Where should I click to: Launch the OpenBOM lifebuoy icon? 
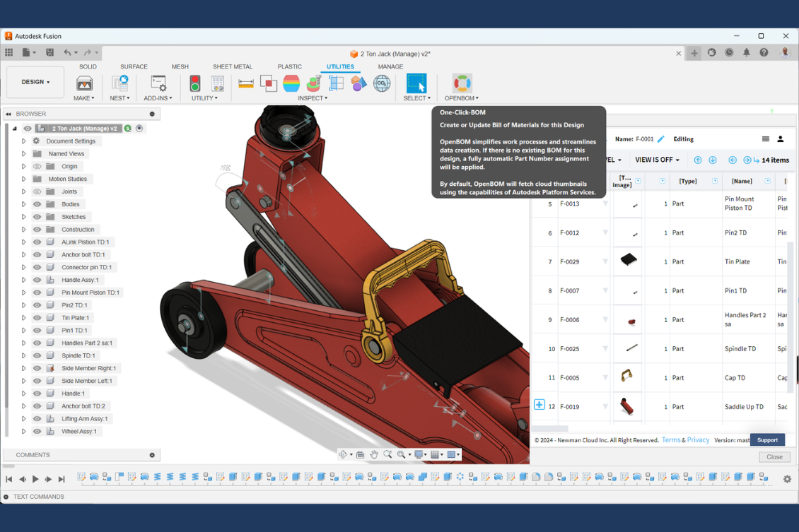(x=462, y=83)
